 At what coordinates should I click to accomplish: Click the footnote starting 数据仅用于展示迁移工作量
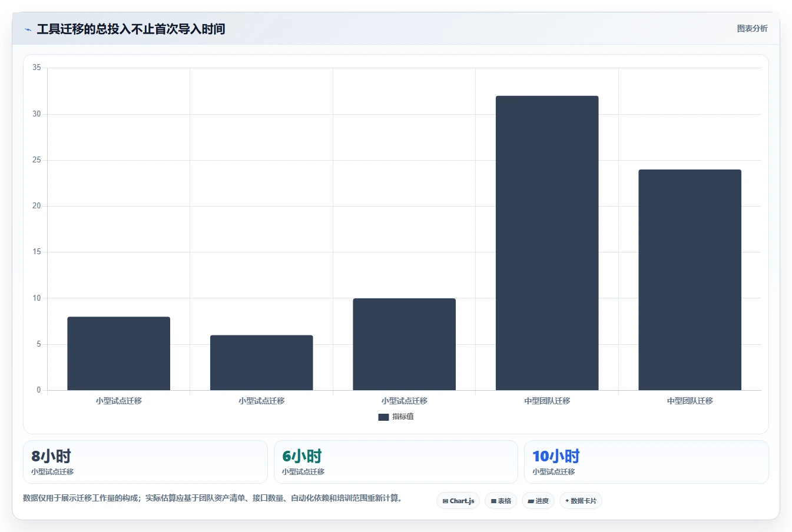click(x=214, y=498)
